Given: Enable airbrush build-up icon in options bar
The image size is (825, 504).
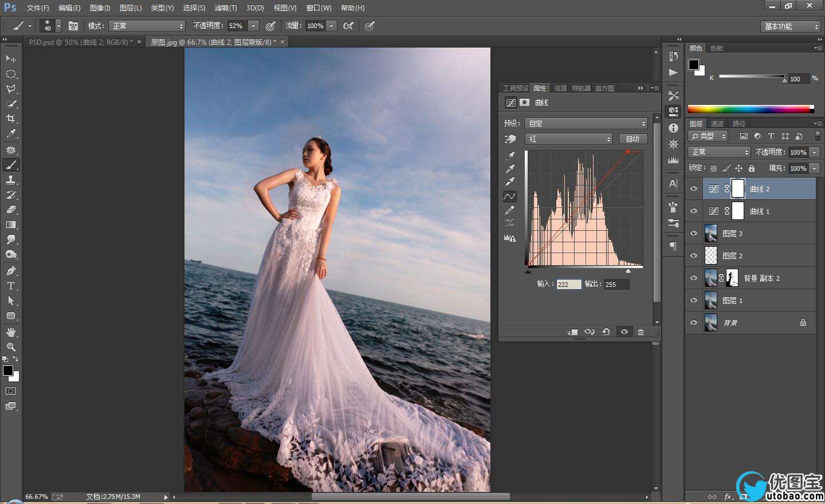Looking at the screenshot, I should [x=348, y=26].
